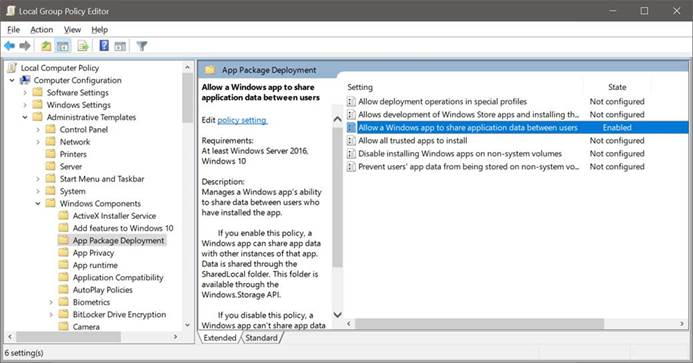Toggle the Show/Hide Action Pane icon
This screenshot has width=693, height=363.
(x=120, y=46)
